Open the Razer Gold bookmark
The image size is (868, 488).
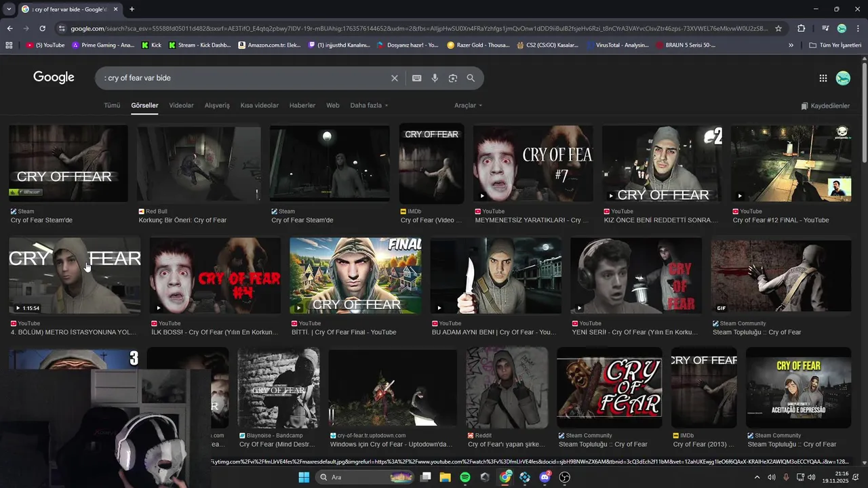(x=478, y=45)
